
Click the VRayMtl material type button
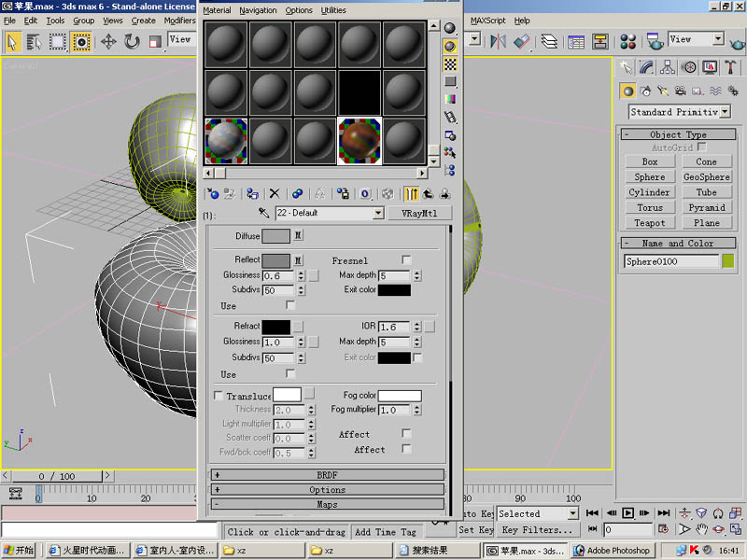[x=419, y=213]
